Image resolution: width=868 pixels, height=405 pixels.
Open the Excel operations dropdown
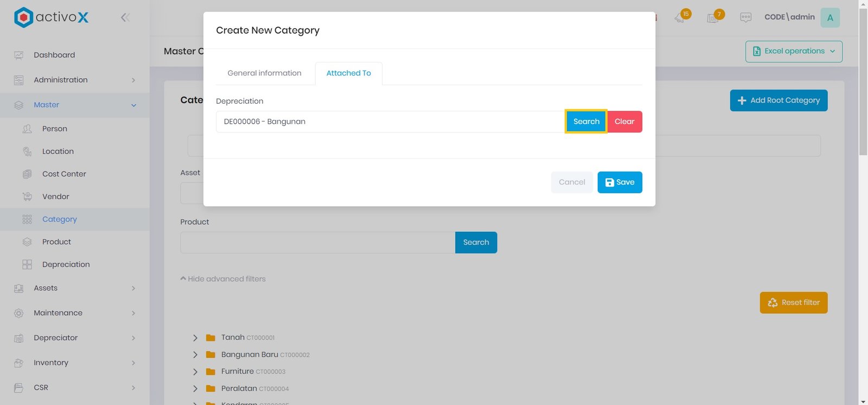tap(793, 52)
